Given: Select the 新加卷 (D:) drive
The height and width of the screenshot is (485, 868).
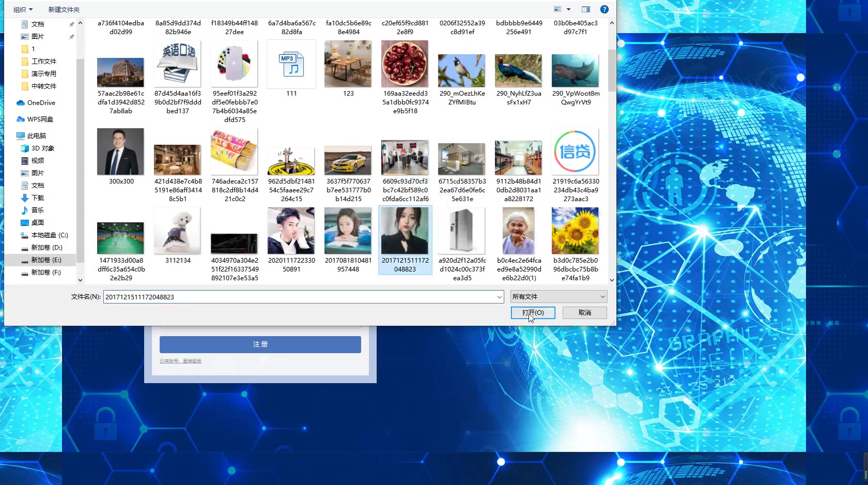Looking at the screenshot, I should point(47,248).
